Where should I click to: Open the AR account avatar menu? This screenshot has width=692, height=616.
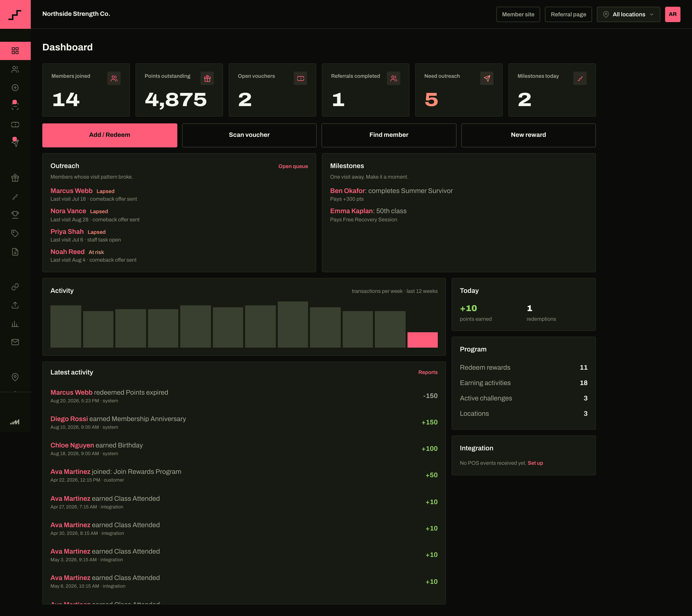pyautogui.click(x=672, y=14)
